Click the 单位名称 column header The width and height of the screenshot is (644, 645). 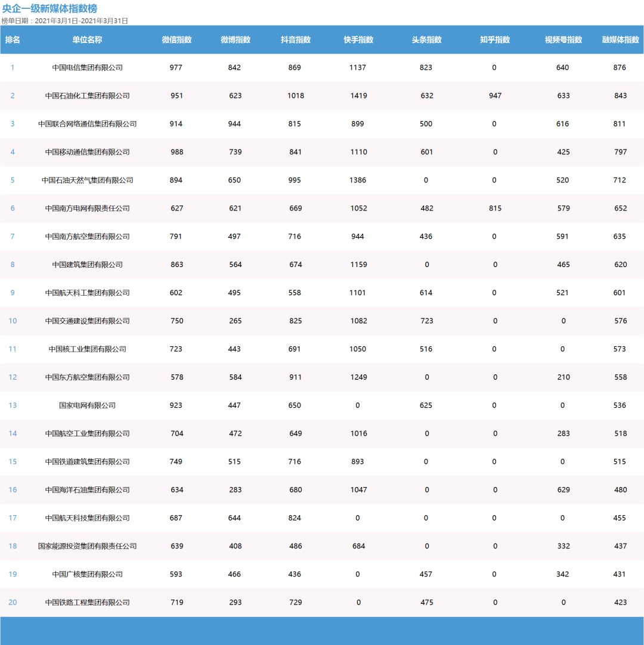pos(87,40)
